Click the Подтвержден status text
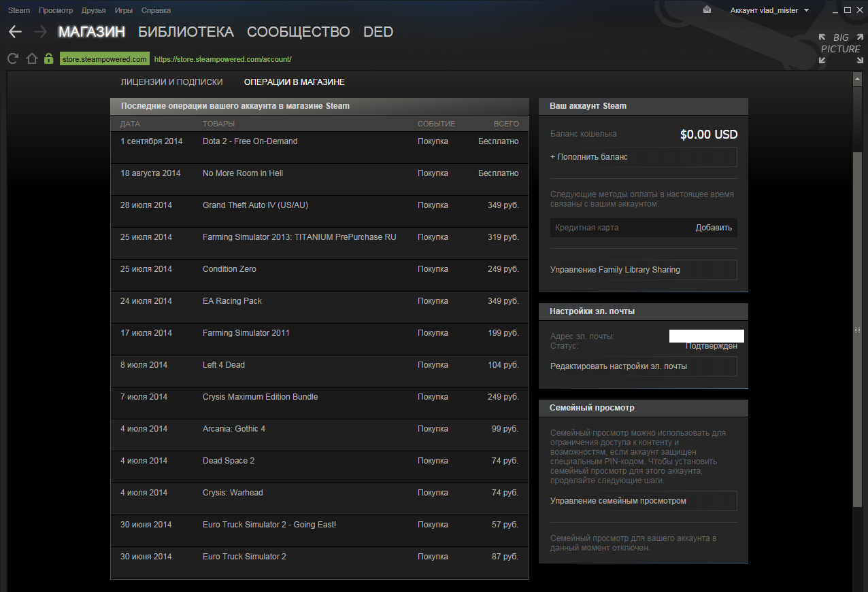The height and width of the screenshot is (592, 868). point(712,346)
